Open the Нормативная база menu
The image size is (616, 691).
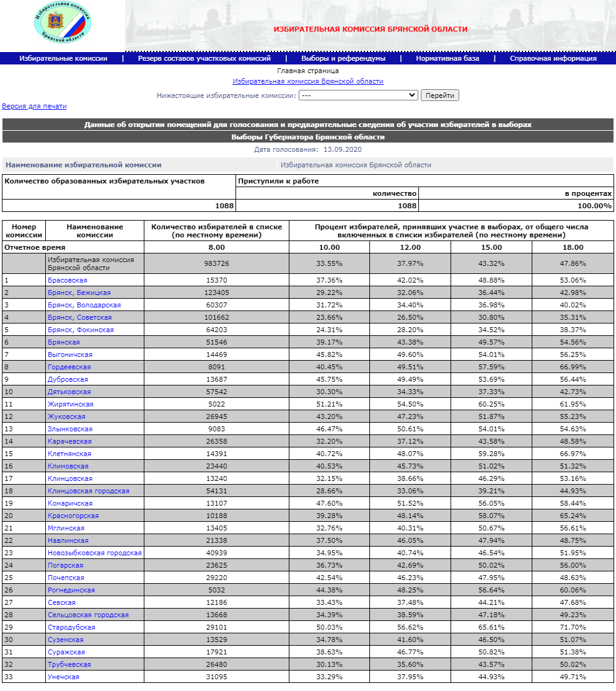coord(447,58)
